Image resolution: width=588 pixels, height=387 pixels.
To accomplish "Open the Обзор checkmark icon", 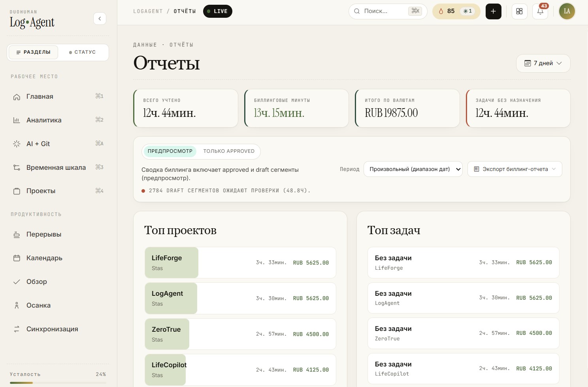I will [x=17, y=282].
